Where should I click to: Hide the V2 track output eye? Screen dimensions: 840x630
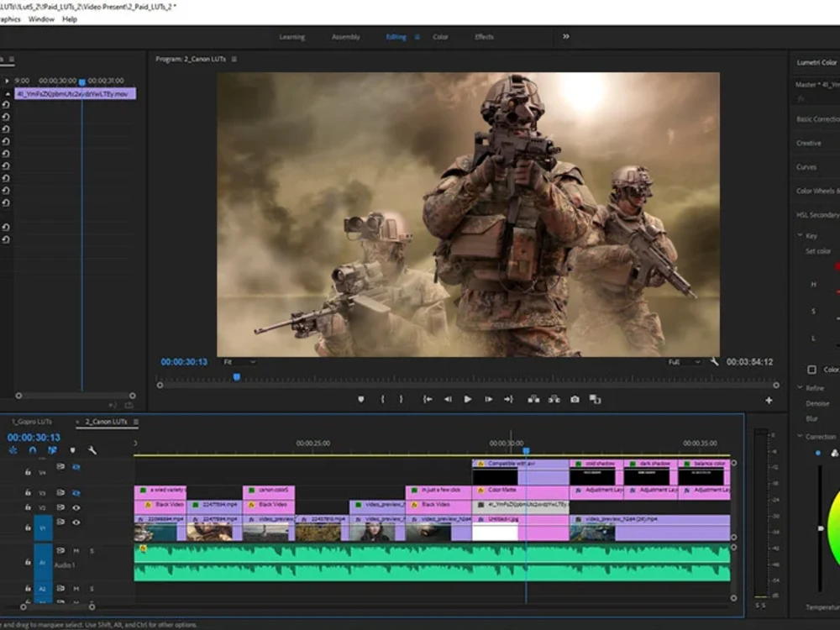tap(76, 507)
